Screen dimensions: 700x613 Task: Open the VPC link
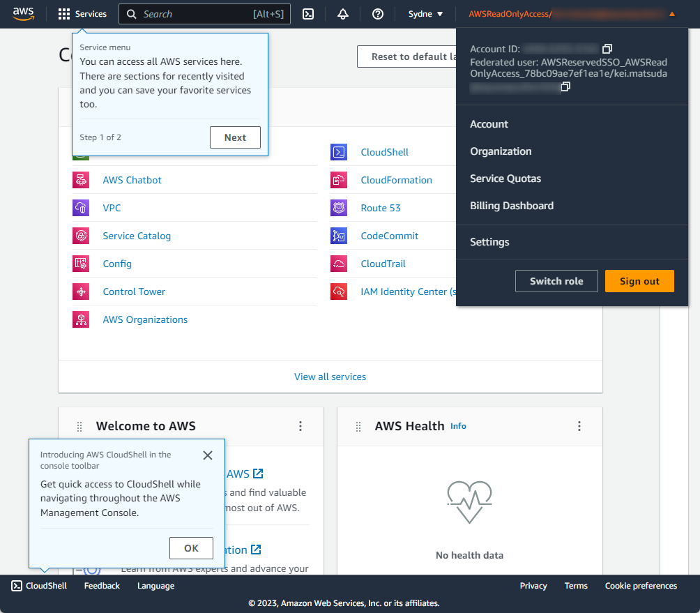tap(112, 208)
